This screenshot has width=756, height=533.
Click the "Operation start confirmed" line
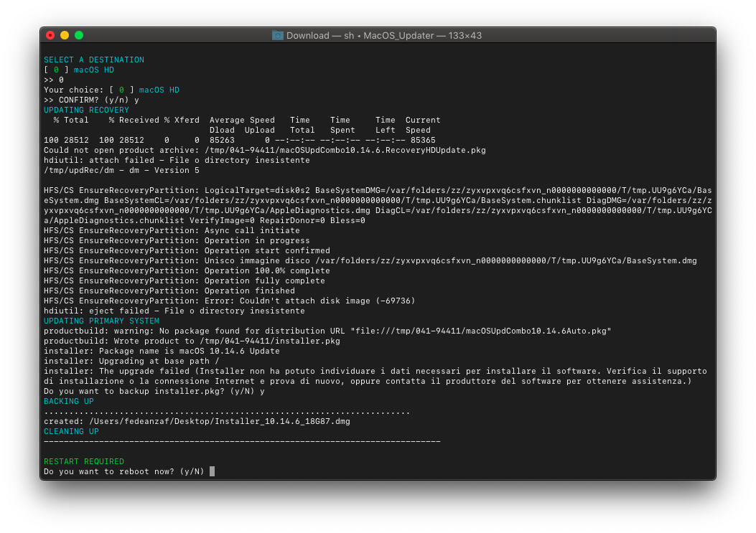pyautogui.click(x=187, y=251)
